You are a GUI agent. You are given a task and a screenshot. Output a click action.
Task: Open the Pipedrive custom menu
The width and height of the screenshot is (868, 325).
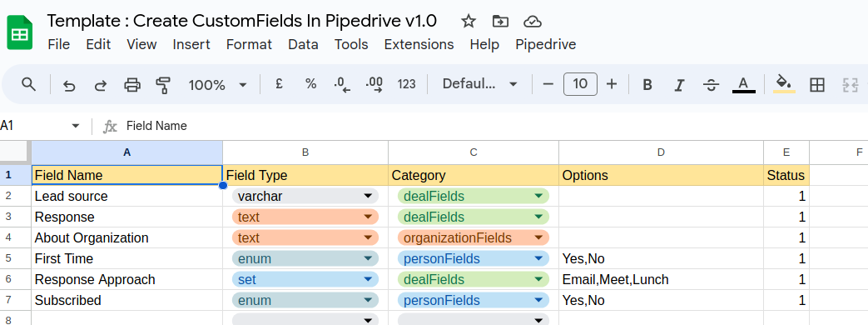546,44
